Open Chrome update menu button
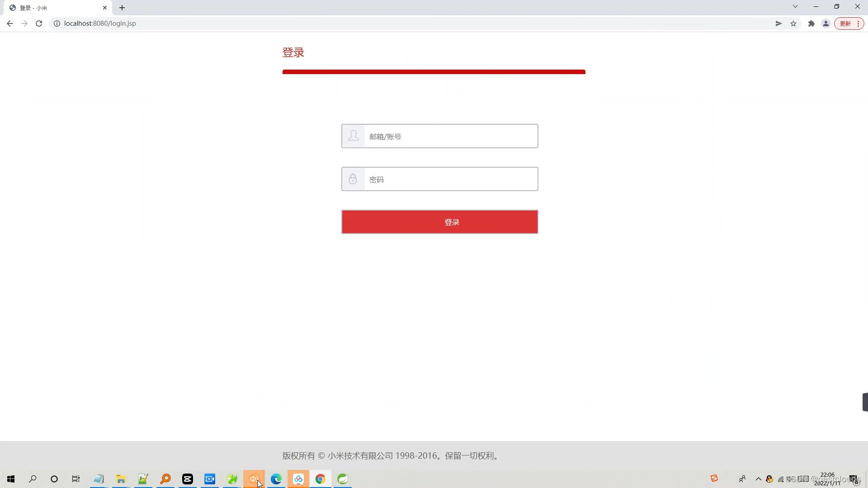Image resolution: width=868 pixels, height=488 pixels. [849, 23]
